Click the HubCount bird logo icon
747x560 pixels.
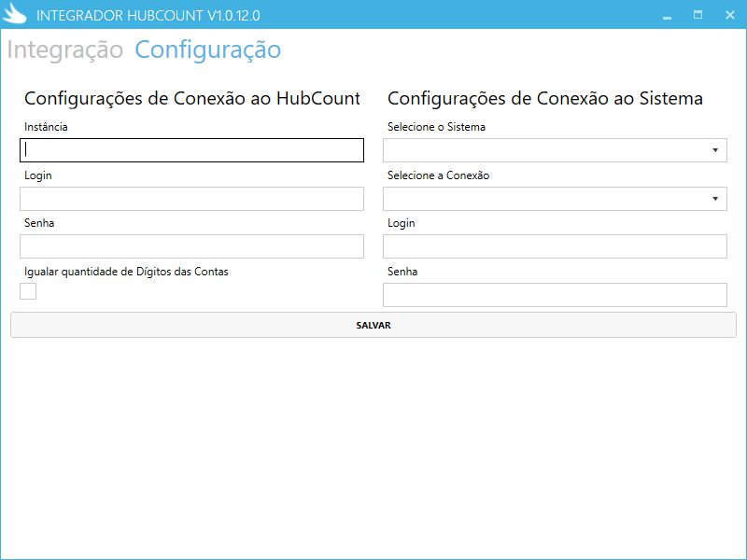[x=15, y=14]
